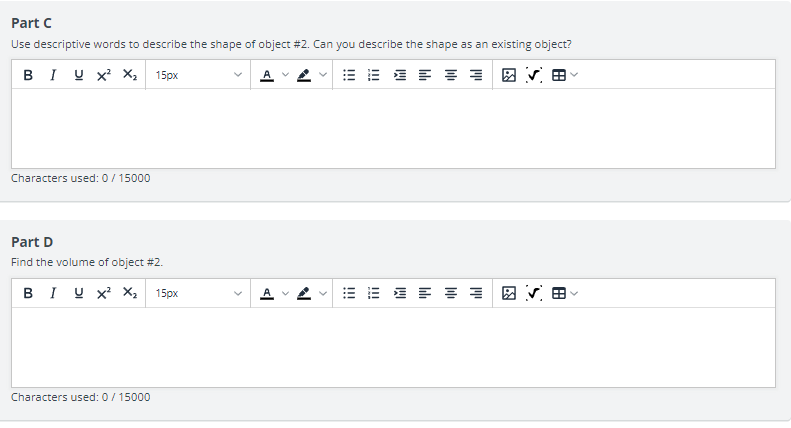Viewport: 791px width, 428px height.
Task: Align text left in Part C
Action: pyautogui.click(x=425, y=75)
